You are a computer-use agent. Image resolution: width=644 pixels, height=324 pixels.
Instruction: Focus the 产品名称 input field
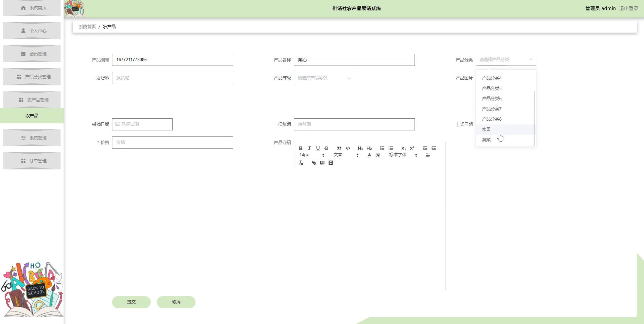354,60
